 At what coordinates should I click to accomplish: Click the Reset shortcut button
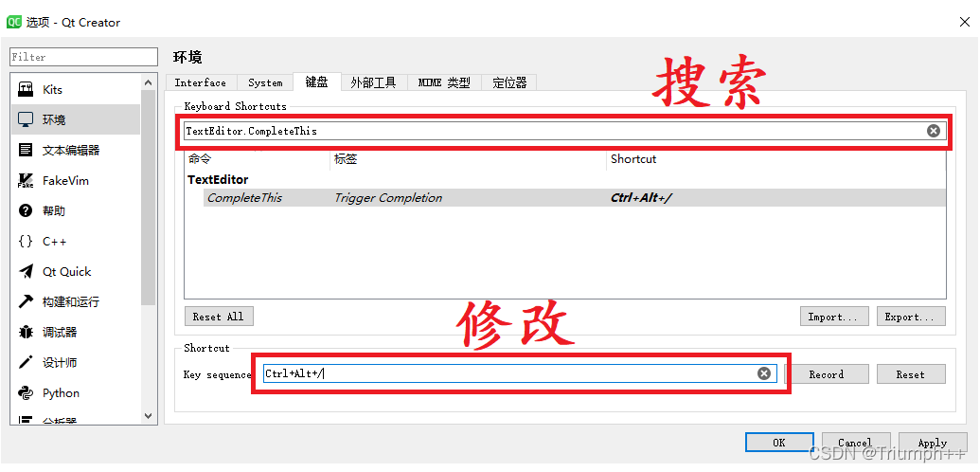910,374
